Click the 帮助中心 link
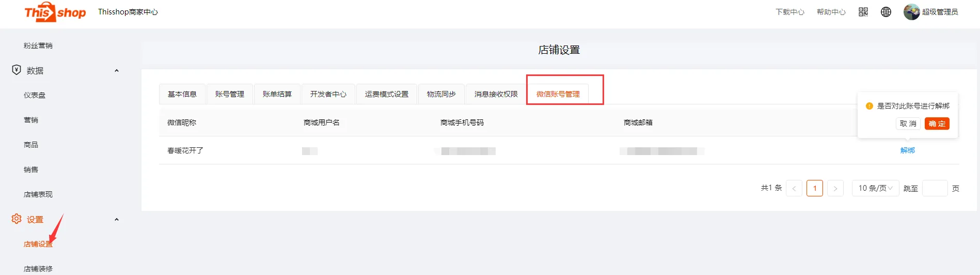 coord(831,12)
